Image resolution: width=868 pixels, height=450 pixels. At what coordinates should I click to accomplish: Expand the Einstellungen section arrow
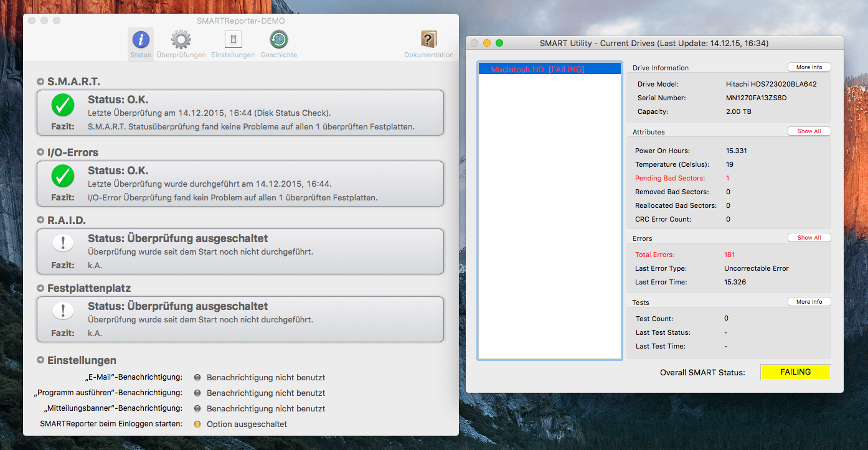pos(40,360)
